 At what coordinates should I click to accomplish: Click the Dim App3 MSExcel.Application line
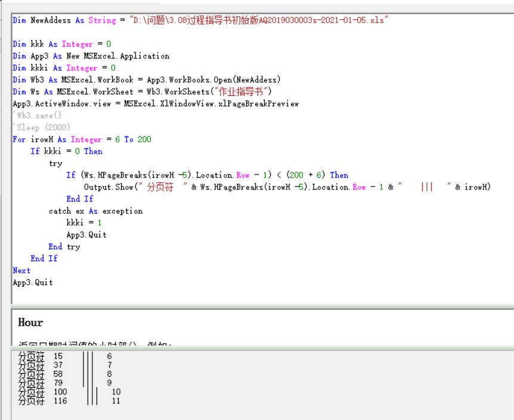(x=91, y=56)
